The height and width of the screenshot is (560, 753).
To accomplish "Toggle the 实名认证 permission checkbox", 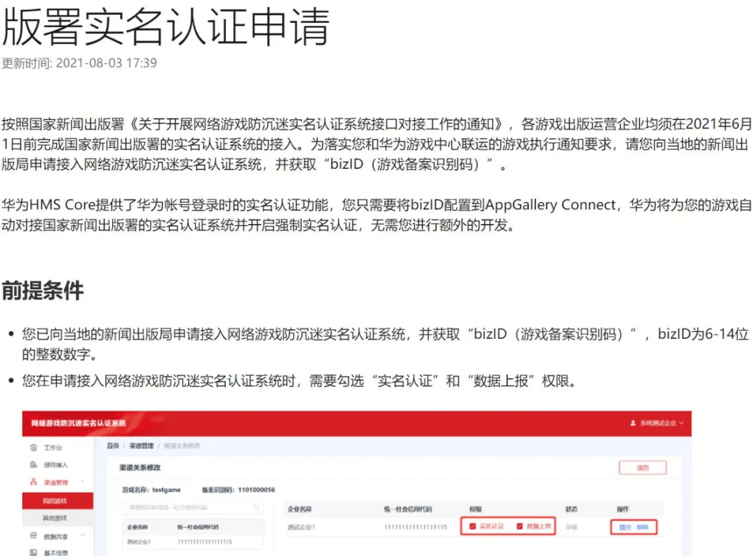I will pyautogui.click(x=473, y=527).
